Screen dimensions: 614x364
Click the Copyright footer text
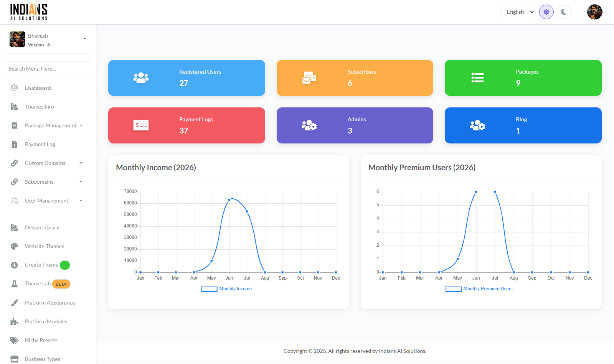click(355, 351)
